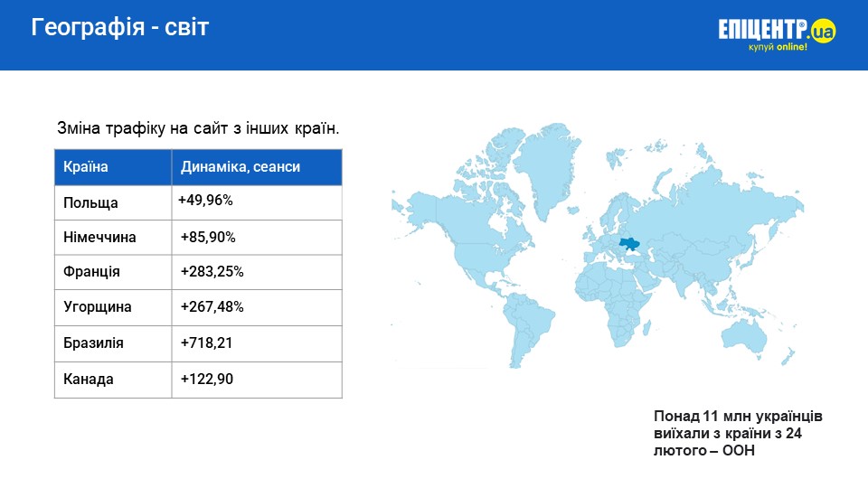Select the "Бразилія" table cell
868x488 pixels.
pos(93,343)
